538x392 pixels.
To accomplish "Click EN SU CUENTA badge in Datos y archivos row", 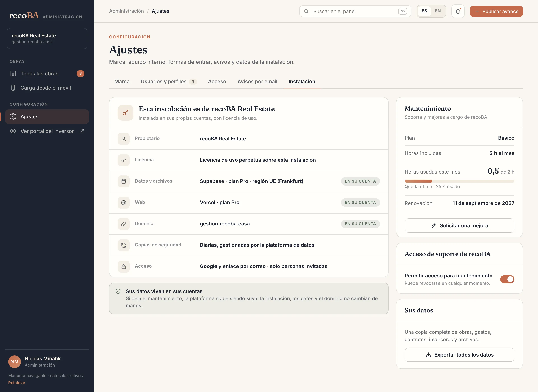I will pos(360,181).
